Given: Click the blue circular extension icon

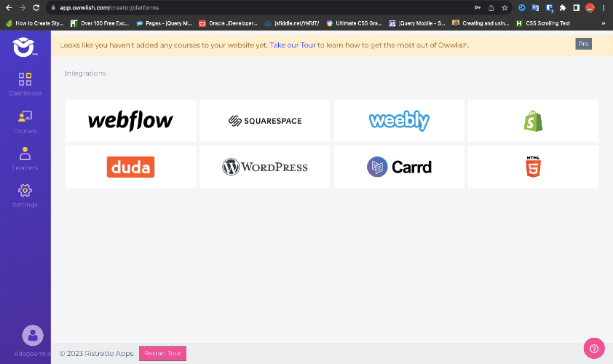Looking at the screenshot, I should pos(521,8).
